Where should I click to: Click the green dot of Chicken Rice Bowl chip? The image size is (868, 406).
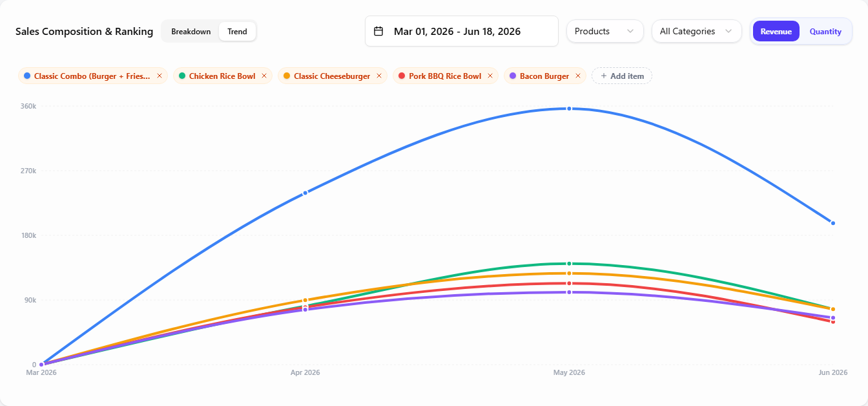(182, 76)
